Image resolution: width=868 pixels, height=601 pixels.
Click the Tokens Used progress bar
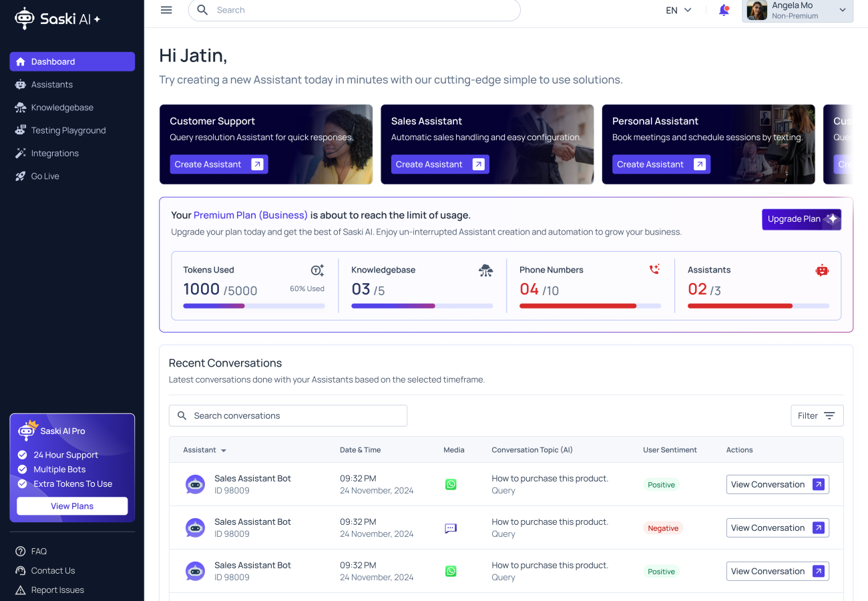point(254,306)
